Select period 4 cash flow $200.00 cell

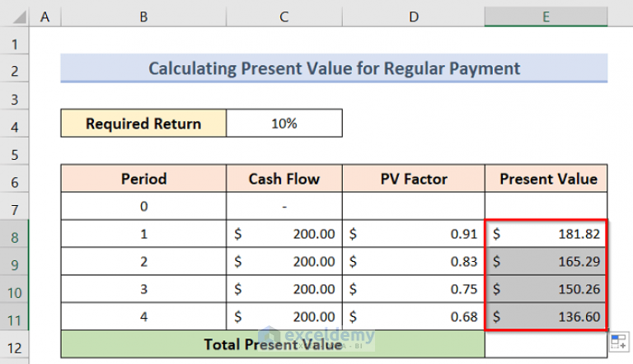point(284,316)
